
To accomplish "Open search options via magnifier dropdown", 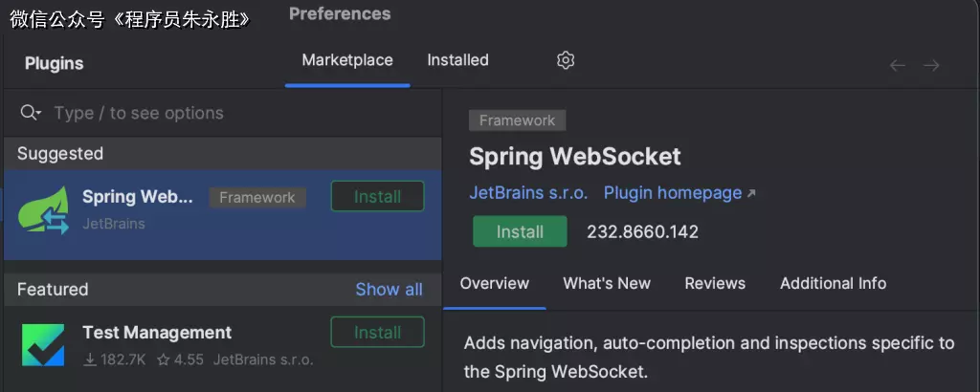I will coord(31,113).
